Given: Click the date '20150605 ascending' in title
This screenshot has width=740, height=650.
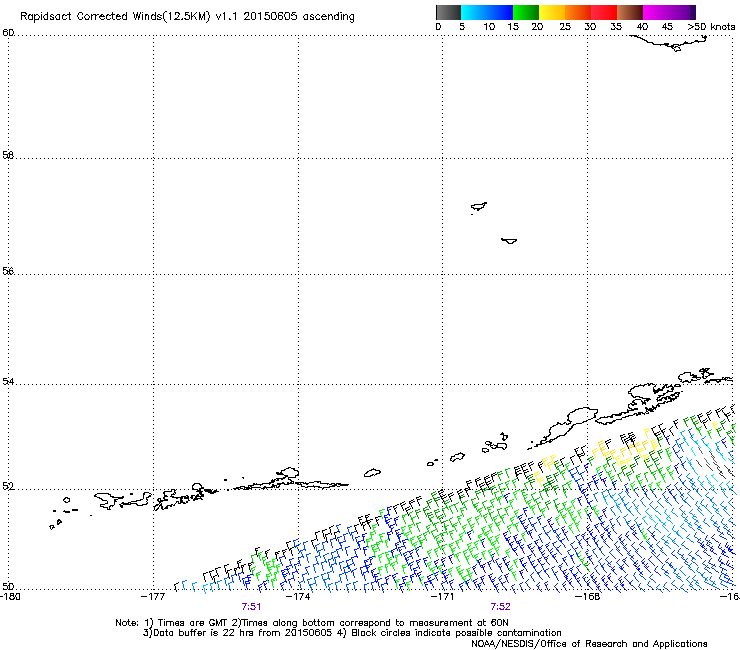Looking at the screenshot, I should click(x=299, y=17).
